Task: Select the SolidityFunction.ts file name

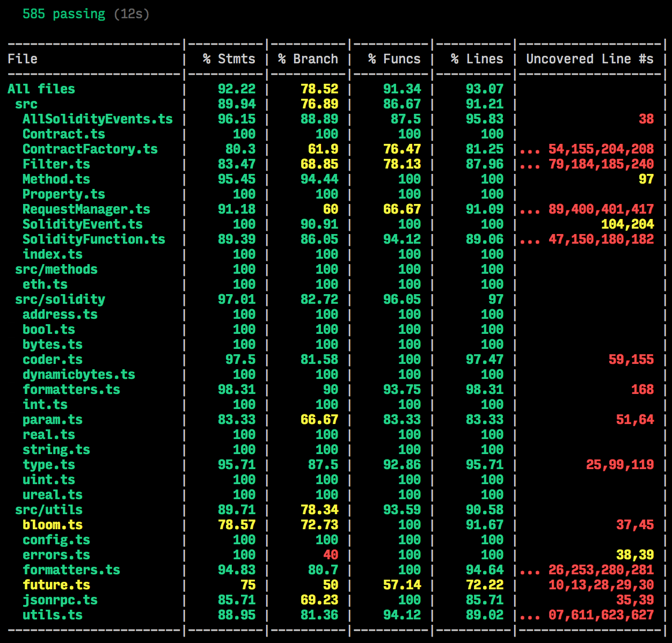Action: 94,239
